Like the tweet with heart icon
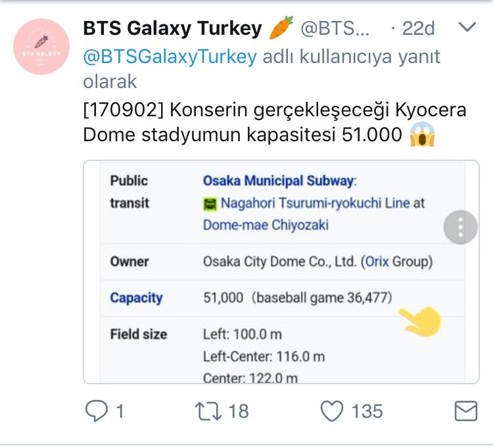Screen dimensions: 493x448 tap(332, 411)
